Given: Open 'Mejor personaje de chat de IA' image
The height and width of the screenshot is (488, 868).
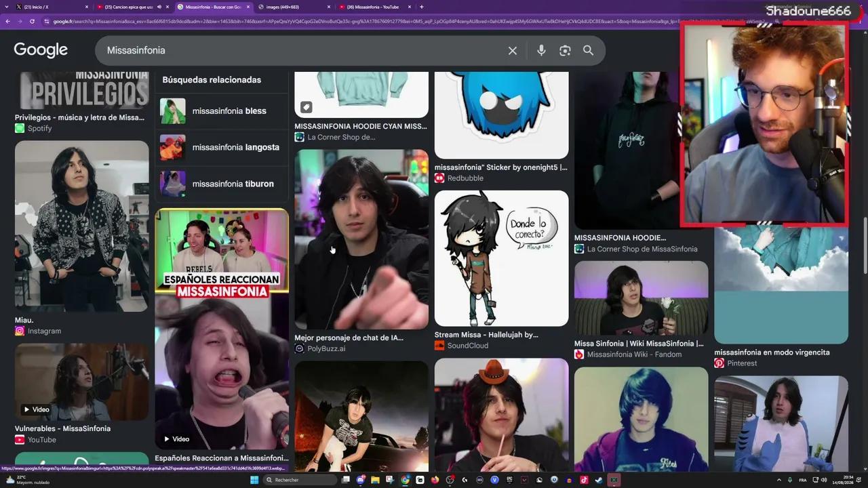Looking at the screenshot, I should 361,239.
